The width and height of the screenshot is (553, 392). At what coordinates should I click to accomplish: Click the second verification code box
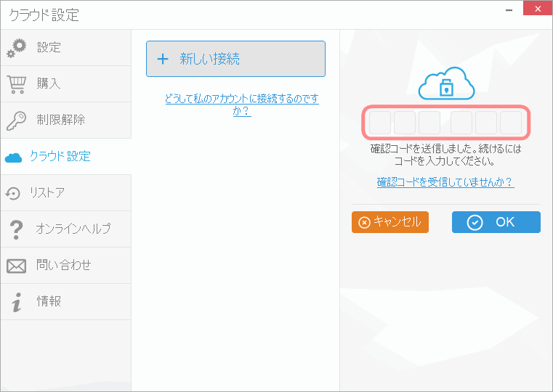coord(405,123)
